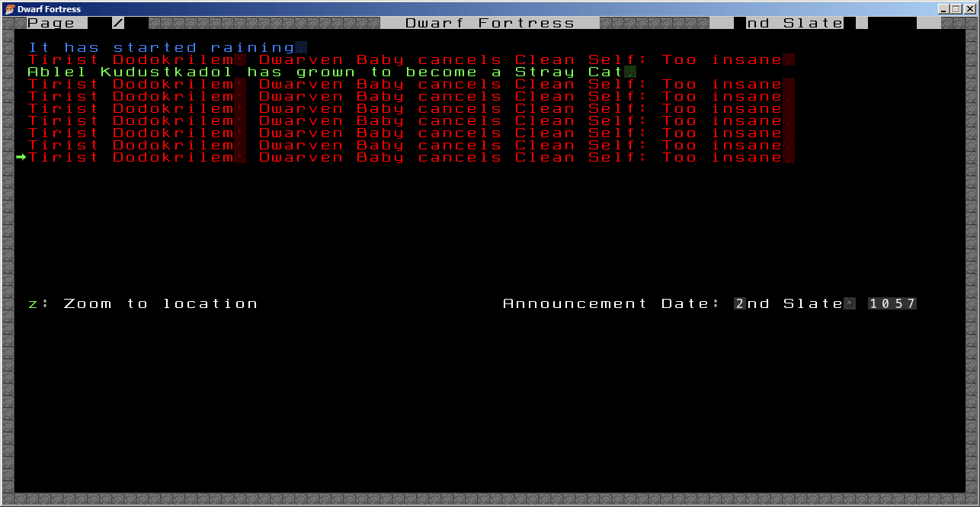The height and width of the screenshot is (507, 980).
Task: Click the 'Announcement Date' label
Action: click(x=612, y=304)
